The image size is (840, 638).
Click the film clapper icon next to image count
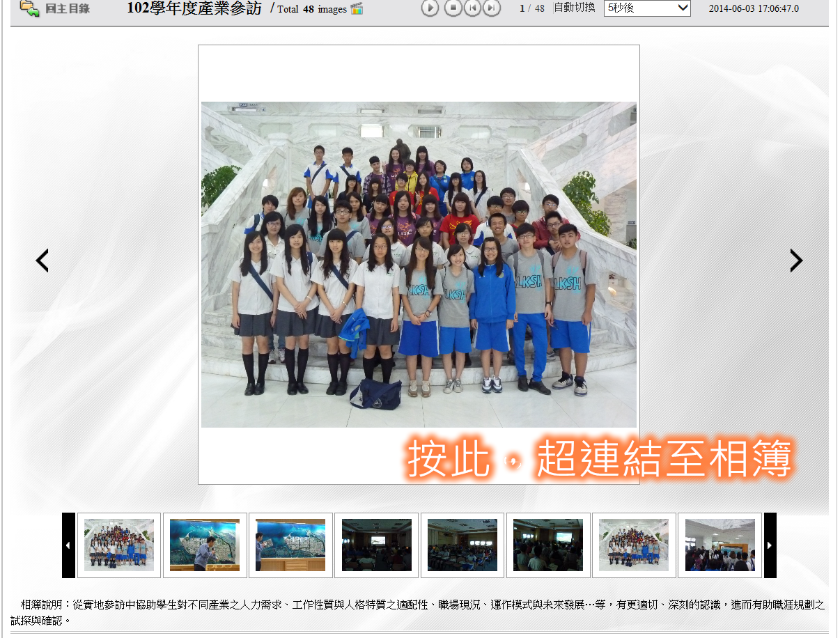(x=357, y=9)
